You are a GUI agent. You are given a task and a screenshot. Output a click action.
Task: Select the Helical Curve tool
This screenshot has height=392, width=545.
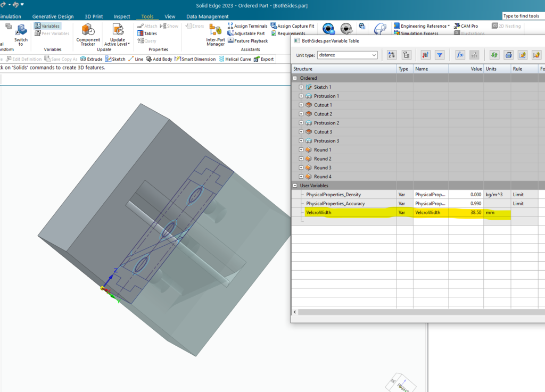pyautogui.click(x=234, y=59)
